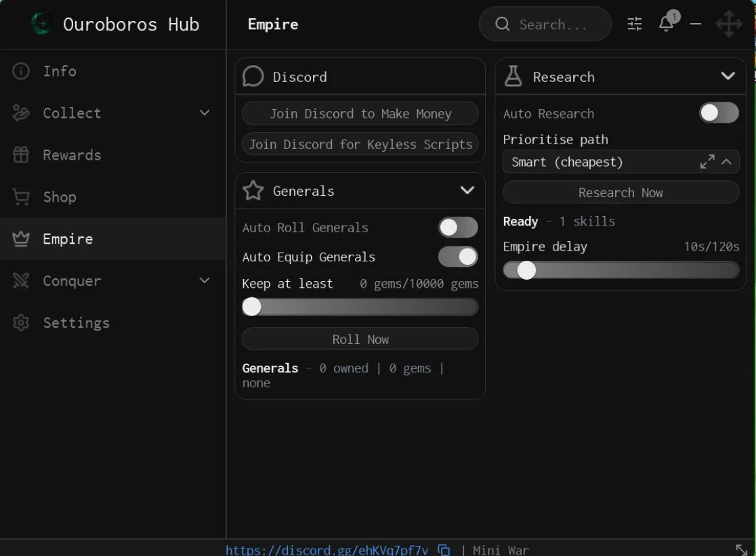
Task: Collapse the Research section chevron
Action: tap(728, 76)
